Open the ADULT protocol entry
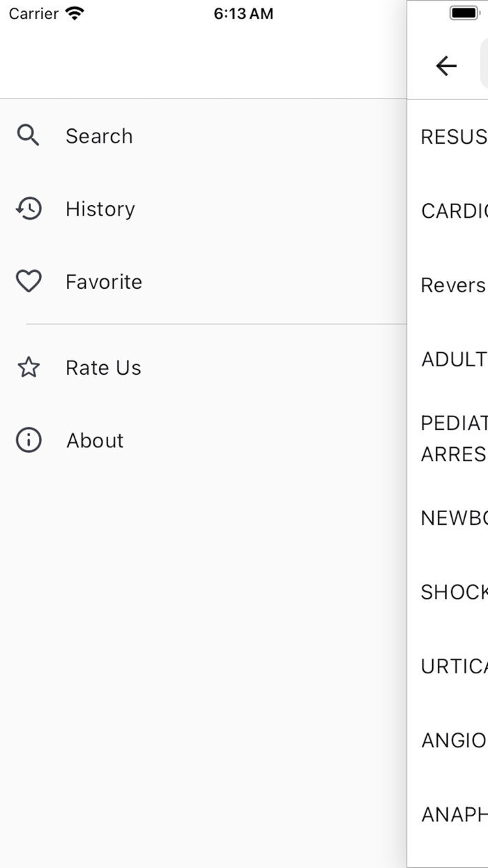488x868 pixels. [x=453, y=359]
